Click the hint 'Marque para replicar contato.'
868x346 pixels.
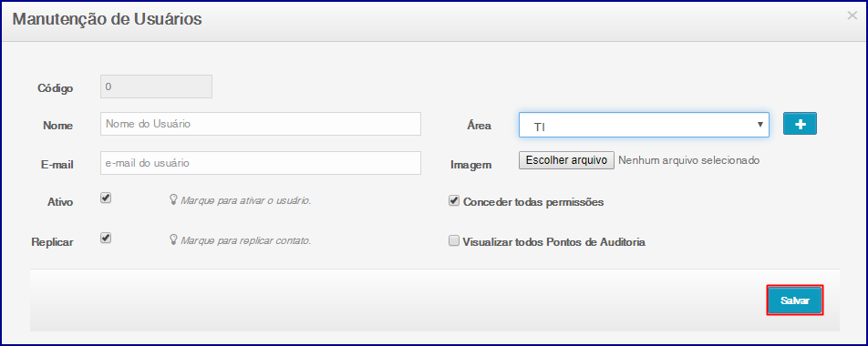246,240
